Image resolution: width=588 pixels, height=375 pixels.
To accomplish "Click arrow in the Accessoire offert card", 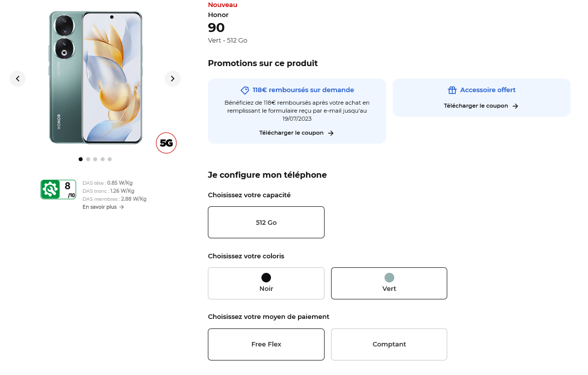I will click(515, 106).
